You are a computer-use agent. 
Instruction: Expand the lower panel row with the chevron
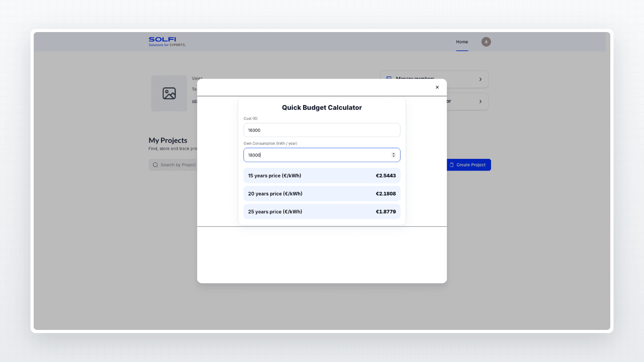(480, 101)
